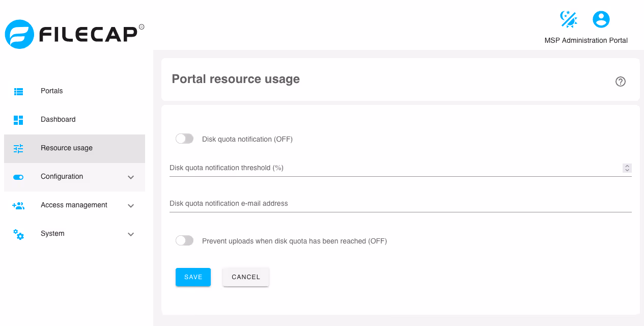
Task: Enable the Disk quota notification switch
Action: 184,139
